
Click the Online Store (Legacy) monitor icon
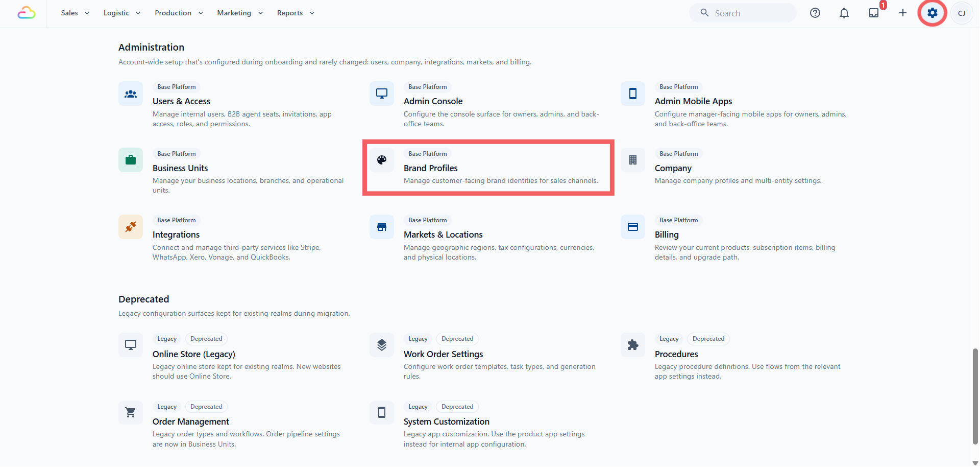[x=131, y=345]
